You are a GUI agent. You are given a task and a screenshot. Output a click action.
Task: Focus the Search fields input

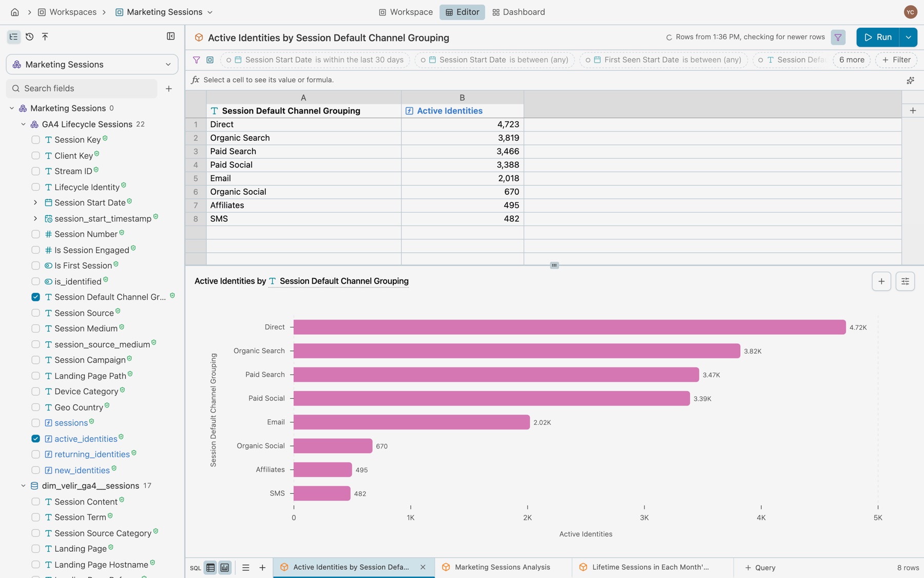[82, 88]
